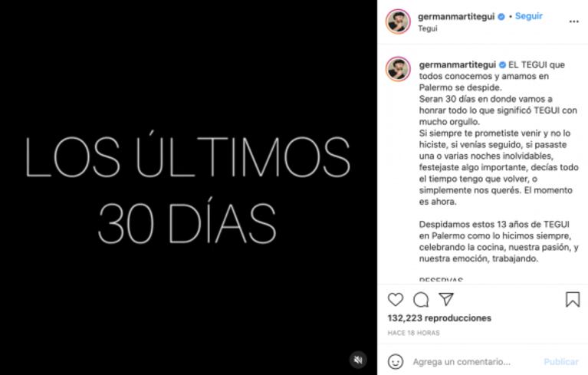This screenshot has height=375, width=588.
Task: Open emoji picker smiley icon
Action: [396, 361]
